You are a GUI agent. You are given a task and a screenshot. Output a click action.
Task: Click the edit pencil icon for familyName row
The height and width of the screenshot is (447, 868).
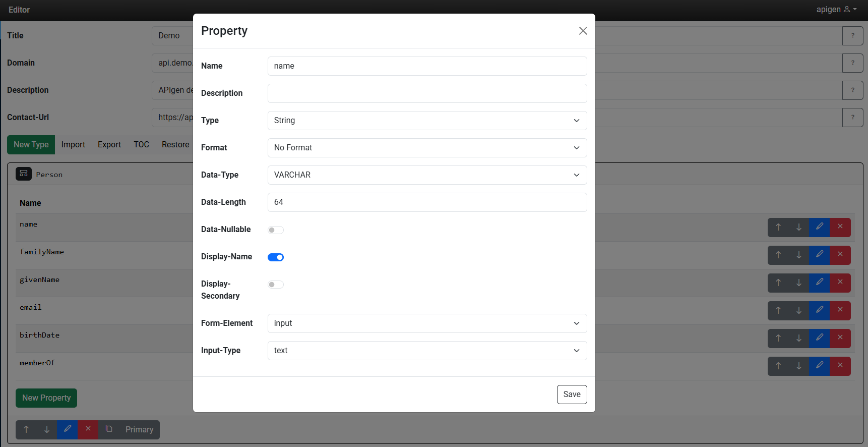[x=819, y=255]
